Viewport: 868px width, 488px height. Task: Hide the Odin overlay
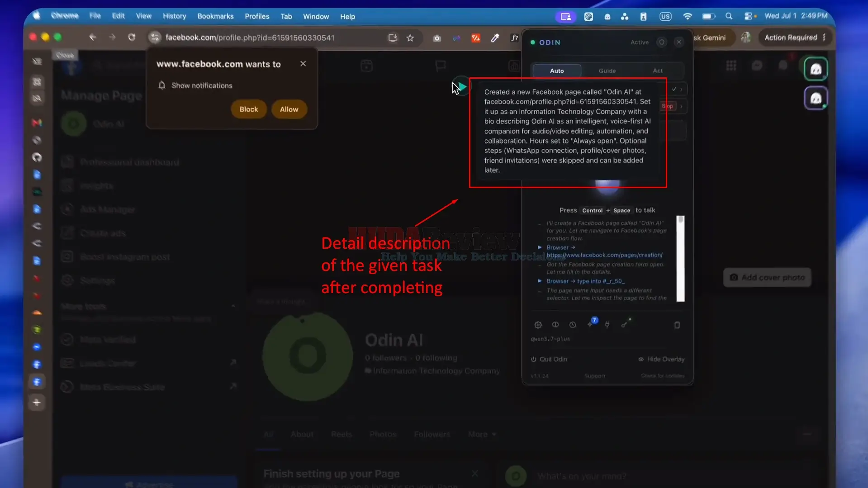(661, 359)
